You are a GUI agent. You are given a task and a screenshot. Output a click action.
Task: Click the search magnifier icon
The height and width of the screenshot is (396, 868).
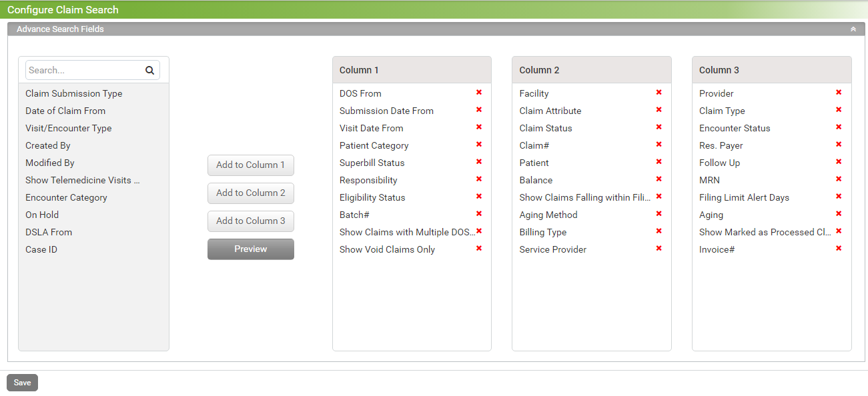click(x=149, y=69)
